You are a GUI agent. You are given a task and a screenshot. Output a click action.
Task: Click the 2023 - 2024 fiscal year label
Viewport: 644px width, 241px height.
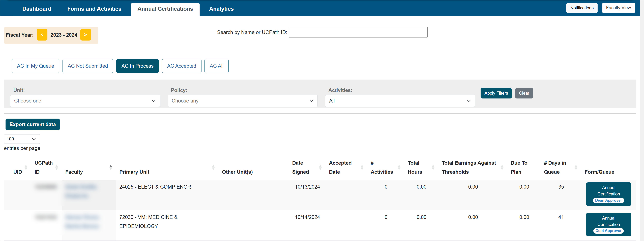pyautogui.click(x=64, y=35)
